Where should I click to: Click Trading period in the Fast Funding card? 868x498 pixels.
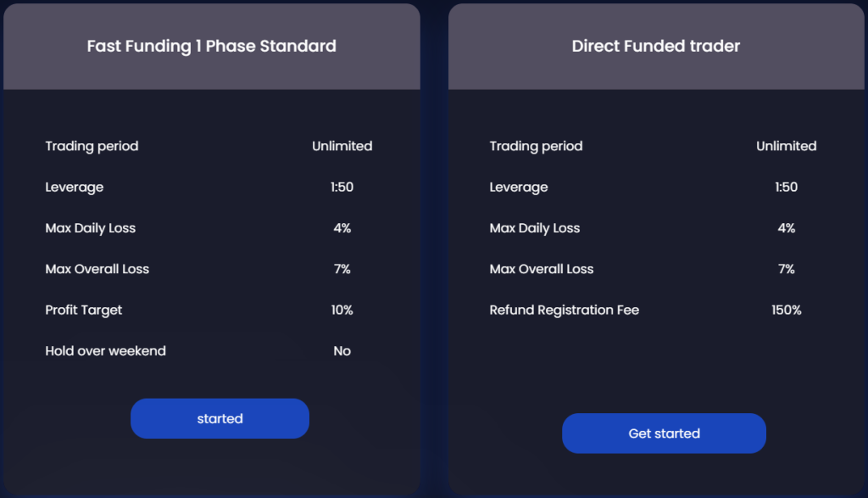tap(92, 146)
